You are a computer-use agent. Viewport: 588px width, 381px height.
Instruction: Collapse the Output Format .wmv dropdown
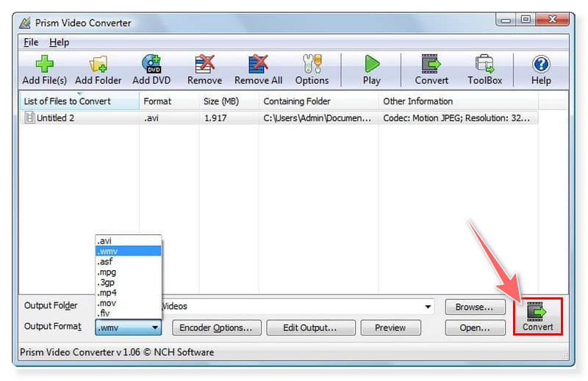pyautogui.click(x=155, y=327)
